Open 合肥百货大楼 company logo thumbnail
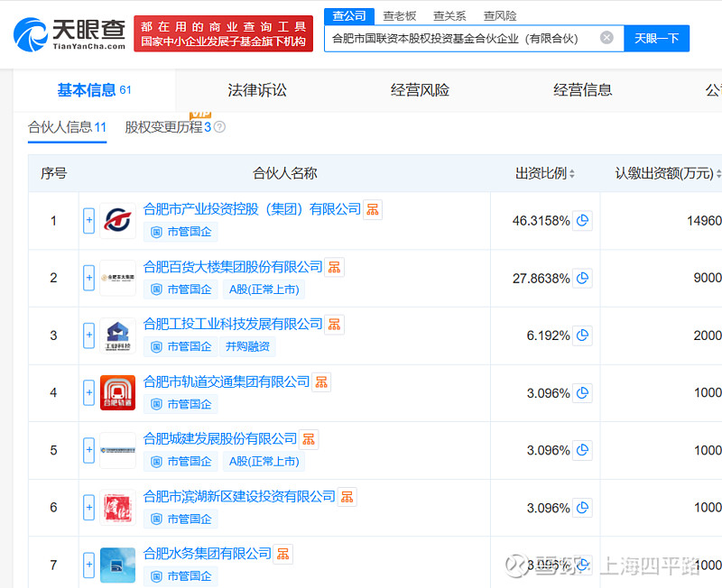 118,278
